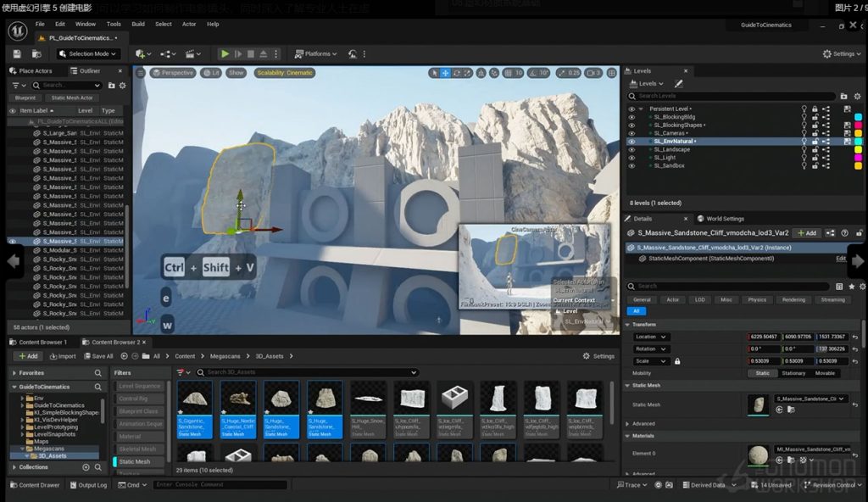Click the browse content folder toolbar icon

[x=36, y=53]
